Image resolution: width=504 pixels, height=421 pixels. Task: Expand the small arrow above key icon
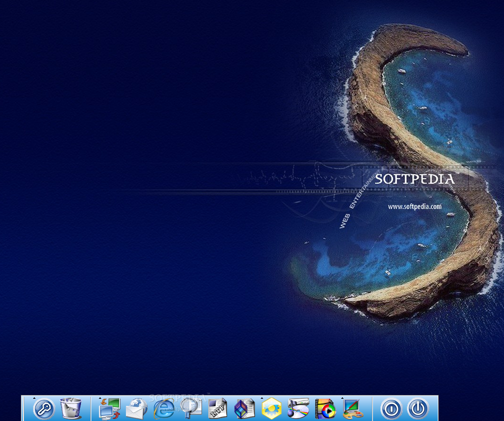click(34, 398)
